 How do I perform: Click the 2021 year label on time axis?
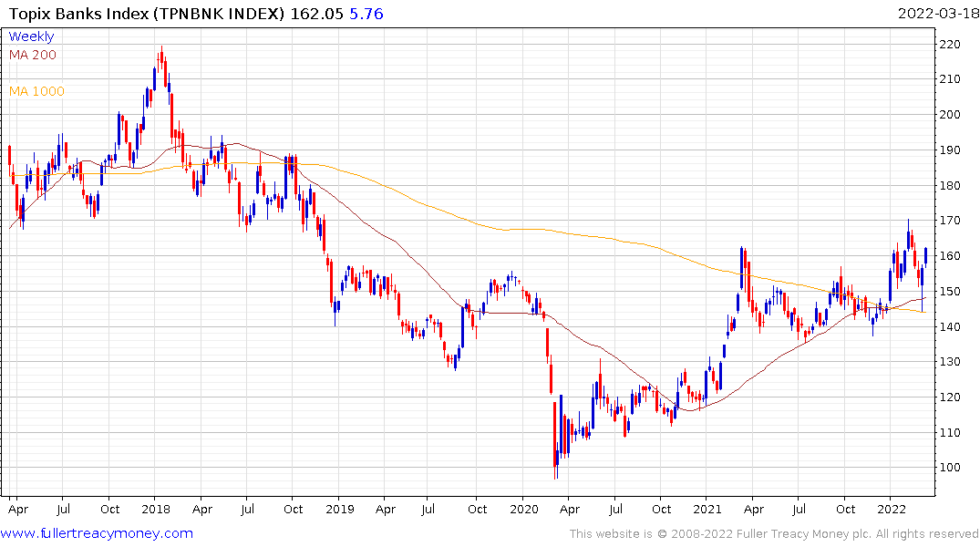[x=707, y=509]
